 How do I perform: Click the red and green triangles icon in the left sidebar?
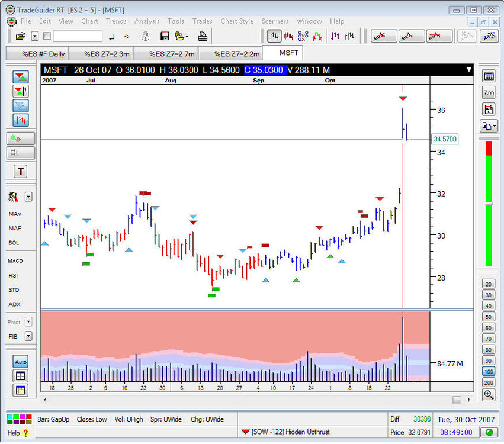pyautogui.click(x=21, y=77)
